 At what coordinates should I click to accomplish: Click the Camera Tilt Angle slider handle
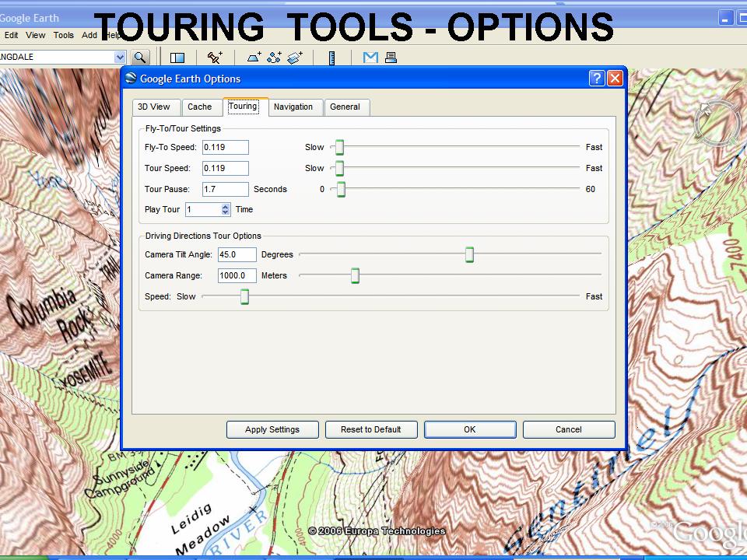[x=469, y=255]
